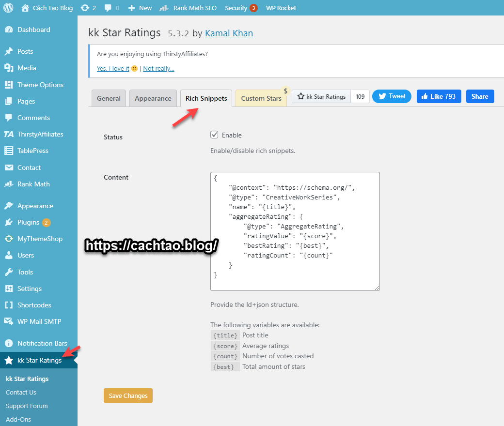Click Rank Math sidebar icon

9,184
